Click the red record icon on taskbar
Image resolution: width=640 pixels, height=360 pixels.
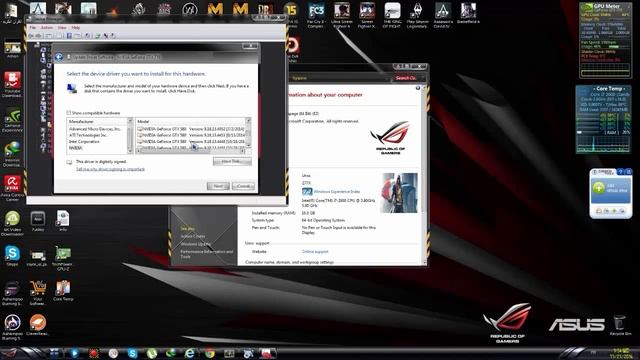(93, 353)
